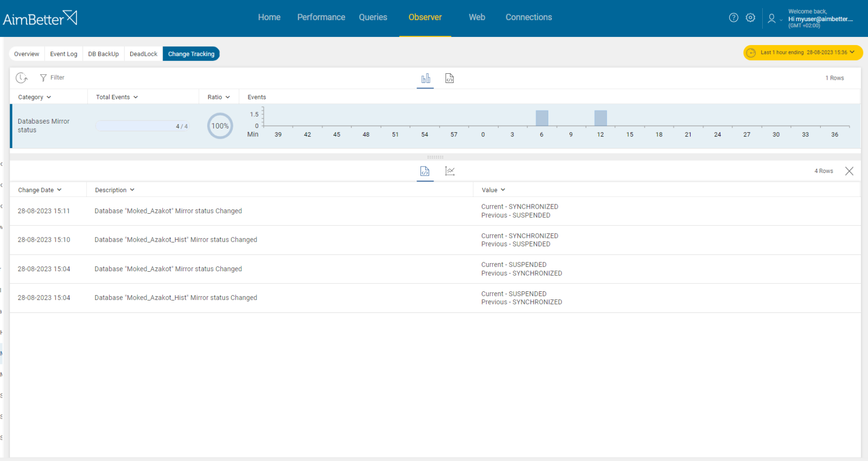Open the user profile icon
The width and height of the screenshot is (868, 461).
pyautogui.click(x=771, y=18)
